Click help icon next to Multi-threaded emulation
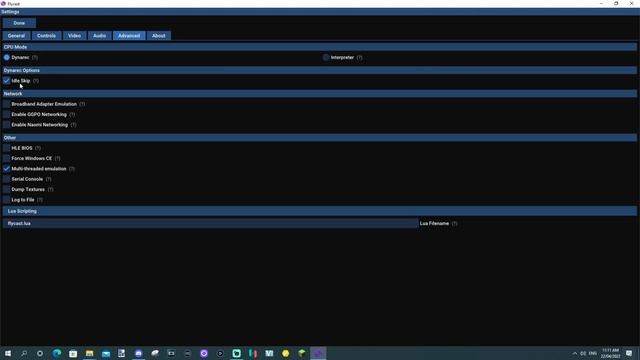 pyautogui.click(x=72, y=169)
